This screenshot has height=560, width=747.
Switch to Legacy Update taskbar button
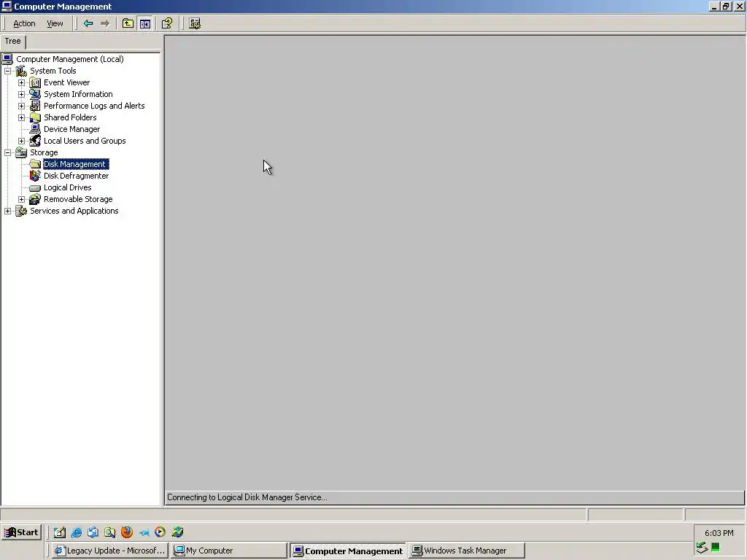(x=109, y=551)
